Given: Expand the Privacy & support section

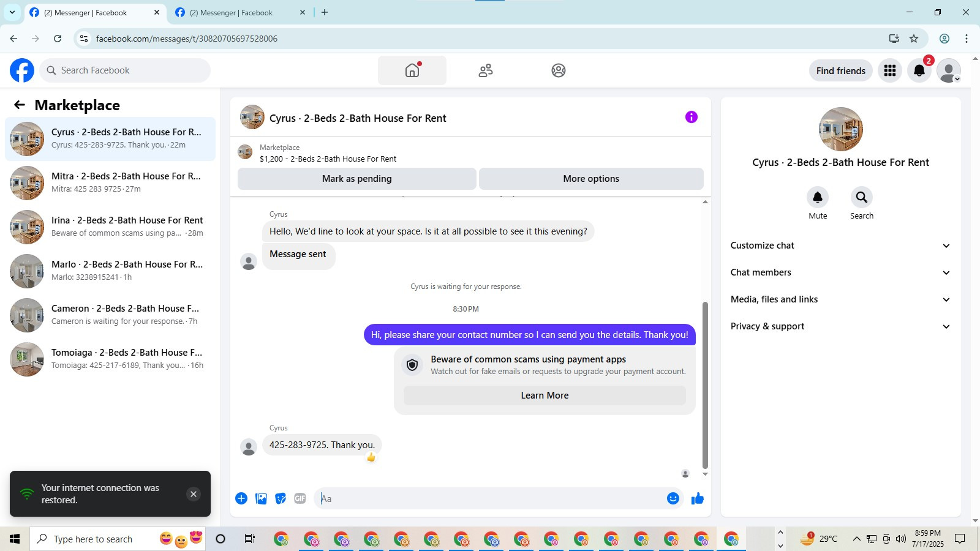Looking at the screenshot, I should (841, 326).
